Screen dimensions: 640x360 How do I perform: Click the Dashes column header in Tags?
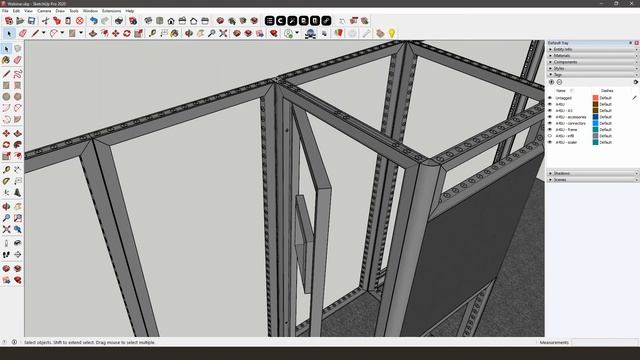(x=607, y=91)
